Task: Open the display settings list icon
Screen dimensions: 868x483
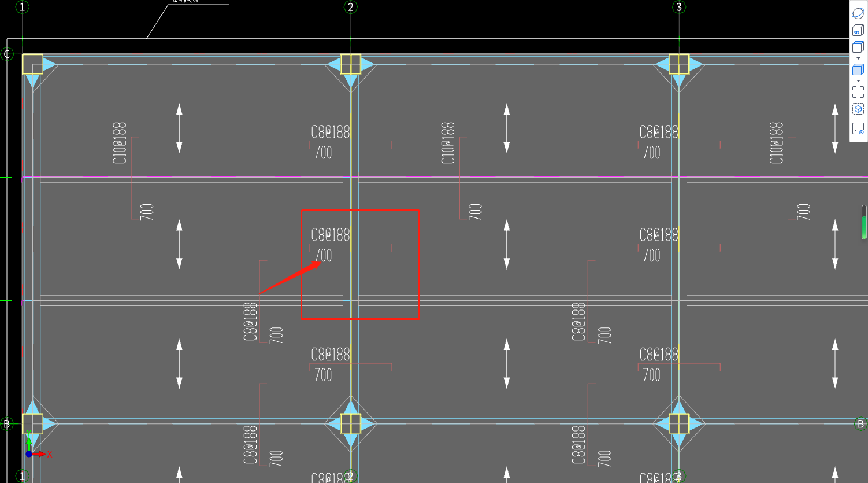Action: click(858, 128)
